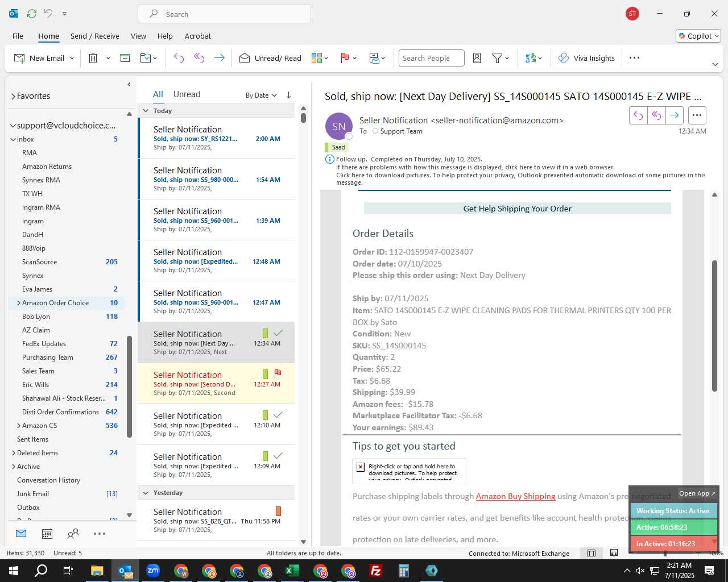
Task: Open the Send / Receive tab
Action: click(95, 36)
